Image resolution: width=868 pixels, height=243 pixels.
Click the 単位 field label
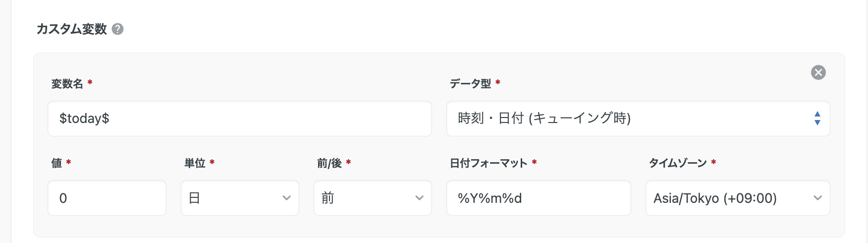point(195,163)
